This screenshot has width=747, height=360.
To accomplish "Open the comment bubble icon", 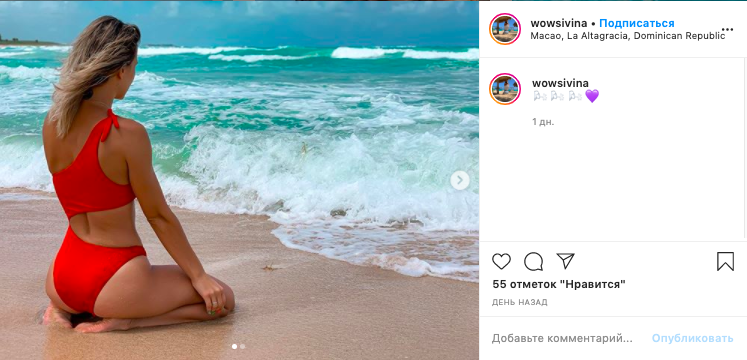I will click(x=533, y=261).
